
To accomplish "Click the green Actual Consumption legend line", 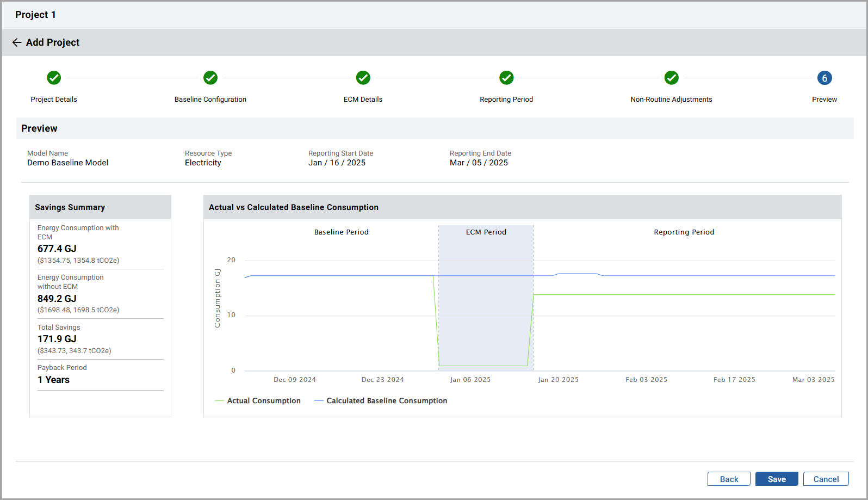I will coord(220,401).
